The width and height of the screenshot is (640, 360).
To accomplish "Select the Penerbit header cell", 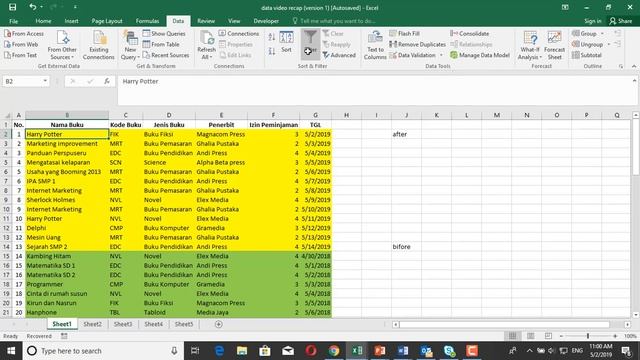I will click(221, 124).
